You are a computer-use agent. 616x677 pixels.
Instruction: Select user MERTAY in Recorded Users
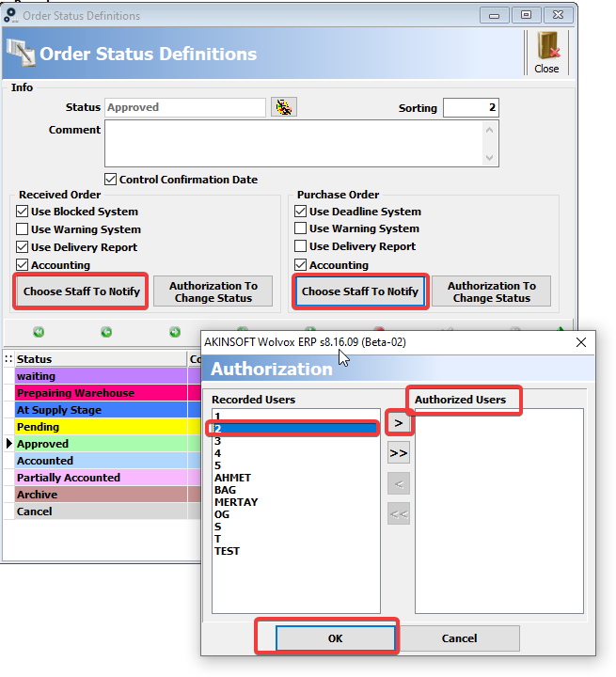[x=296, y=502]
